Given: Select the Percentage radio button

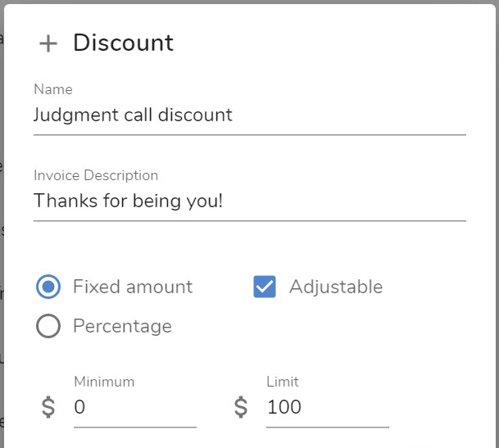Looking at the screenshot, I should (48, 326).
